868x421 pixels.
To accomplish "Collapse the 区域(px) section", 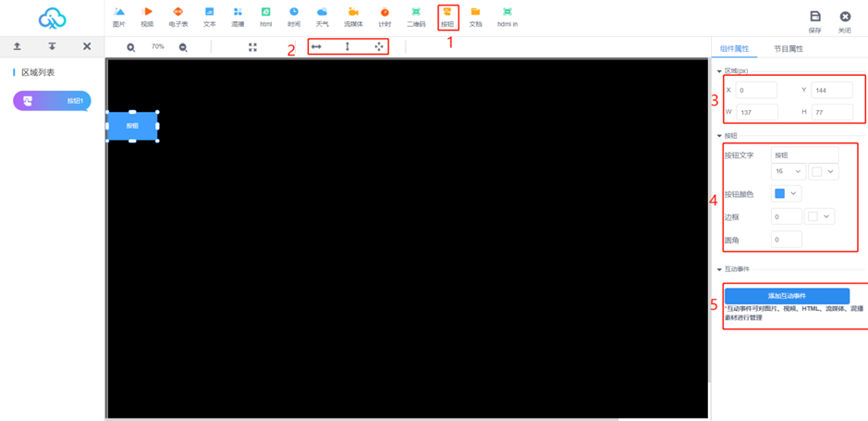I will 720,71.
